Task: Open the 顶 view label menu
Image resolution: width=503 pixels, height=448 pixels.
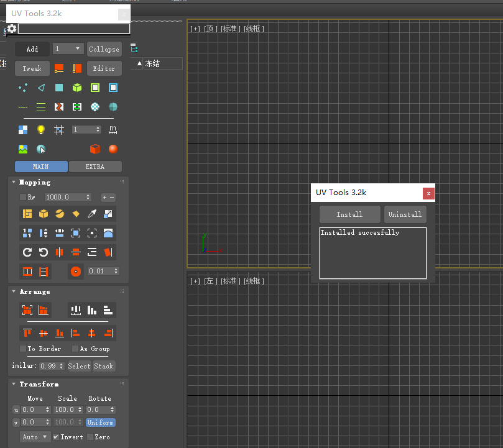Action: pos(210,29)
